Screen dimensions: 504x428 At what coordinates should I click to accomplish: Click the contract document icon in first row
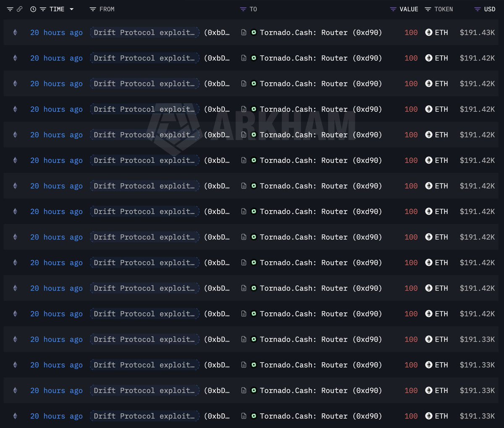pos(244,32)
